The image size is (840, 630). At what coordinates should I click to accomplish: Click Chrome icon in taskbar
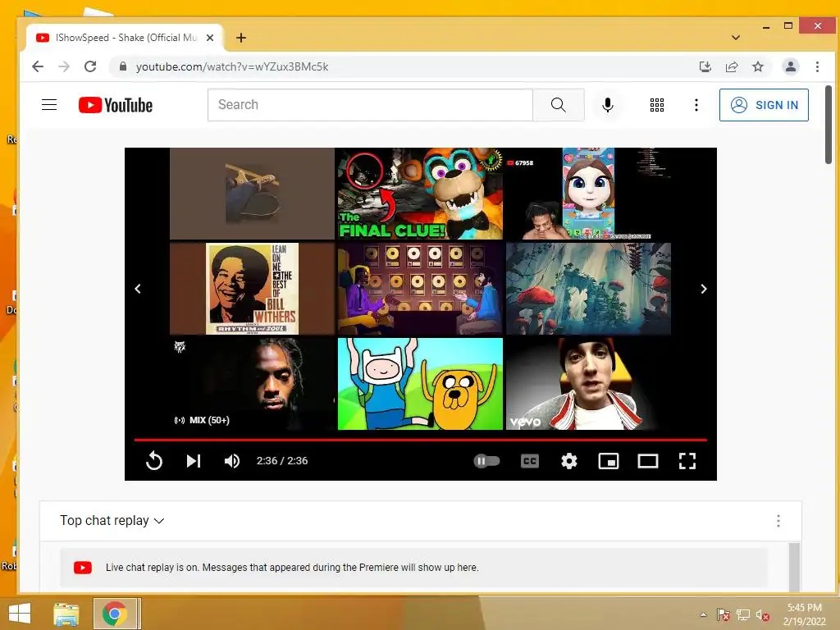point(114,614)
